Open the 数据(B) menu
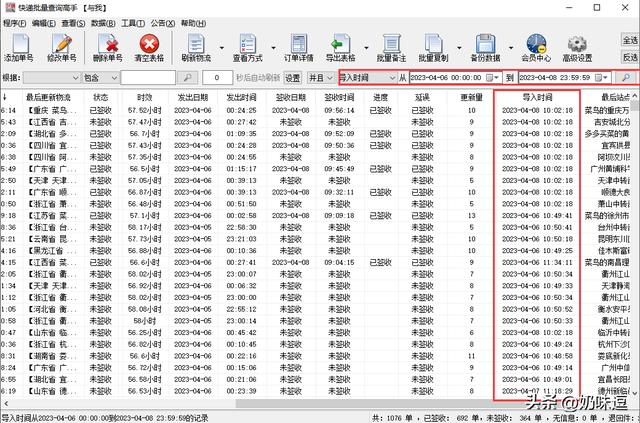Image resolution: width=640 pixels, height=423 pixels. coord(103,21)
